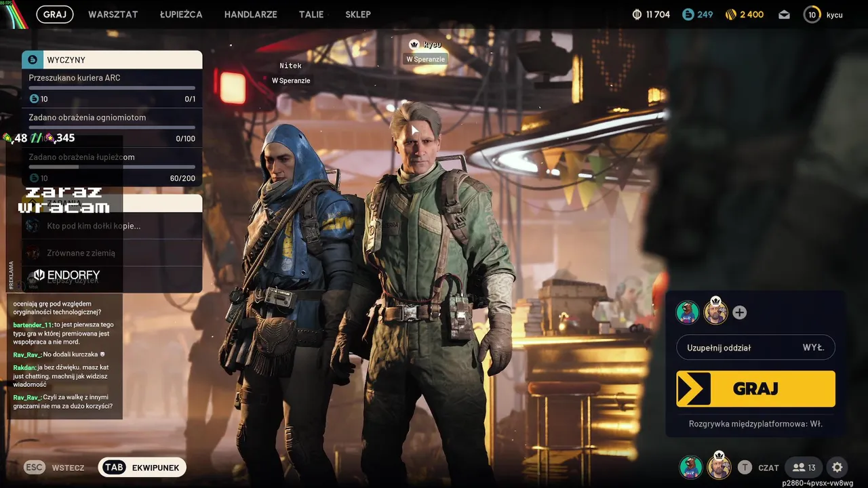
Task: Select the TALIE tab
Action: 311,14
